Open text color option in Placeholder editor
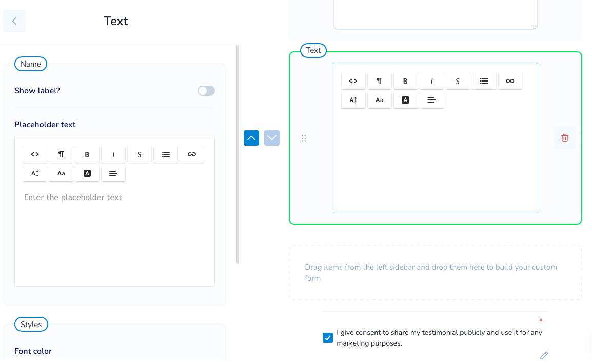 click(x=87, y=173)
